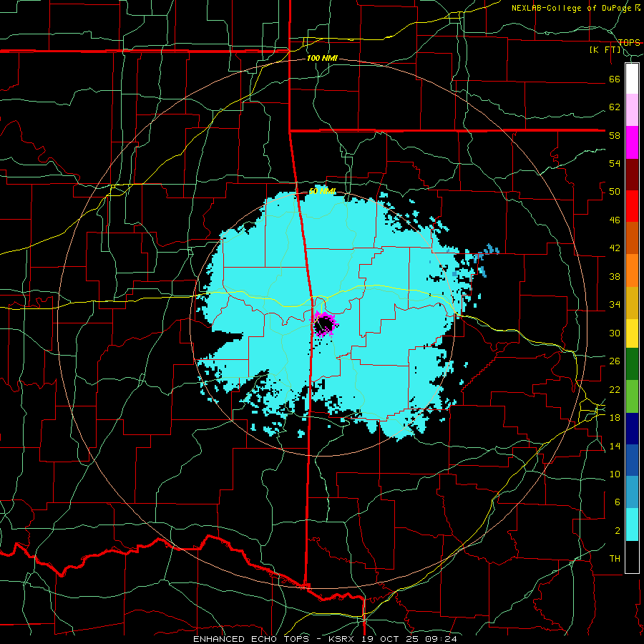Click the legend value 50
644x644 pixels.
point(615,192)
